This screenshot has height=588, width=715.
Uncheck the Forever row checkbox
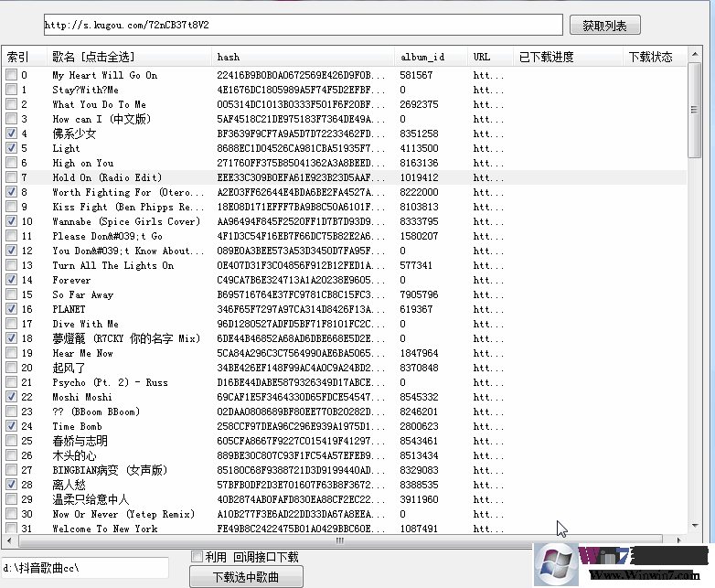tap(11, 280)
